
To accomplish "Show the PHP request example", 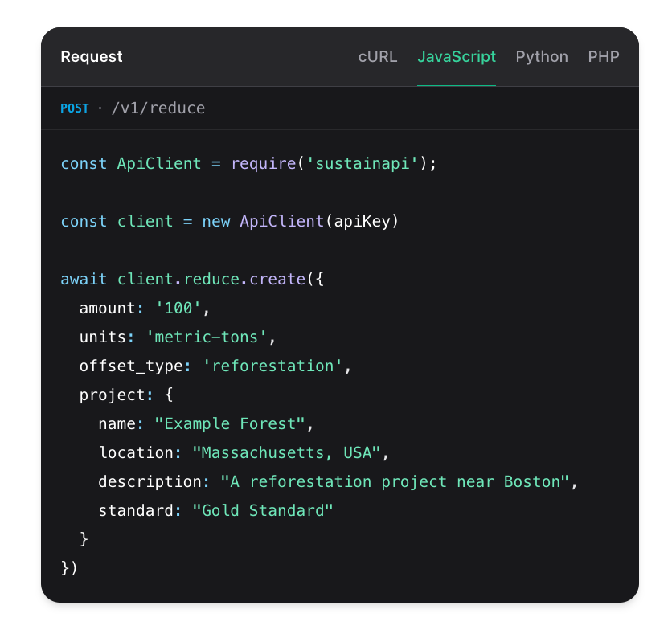I will click(603, 57).
